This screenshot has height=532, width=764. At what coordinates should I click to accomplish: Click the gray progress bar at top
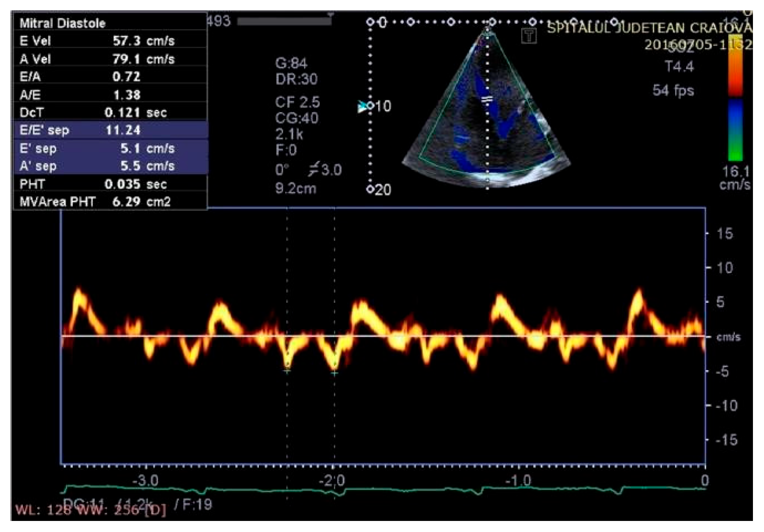pyautogui.click(x=284, y=21)
